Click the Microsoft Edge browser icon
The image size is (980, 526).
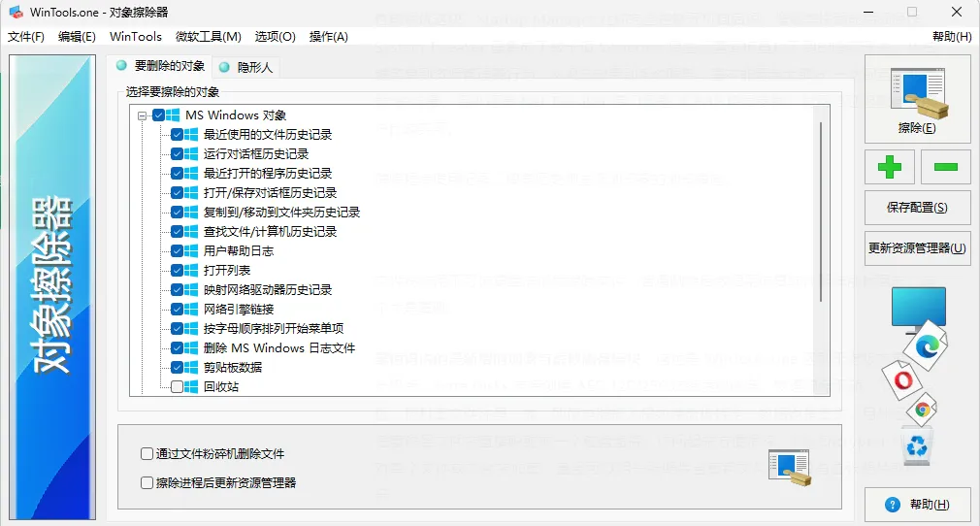(927, 345)
